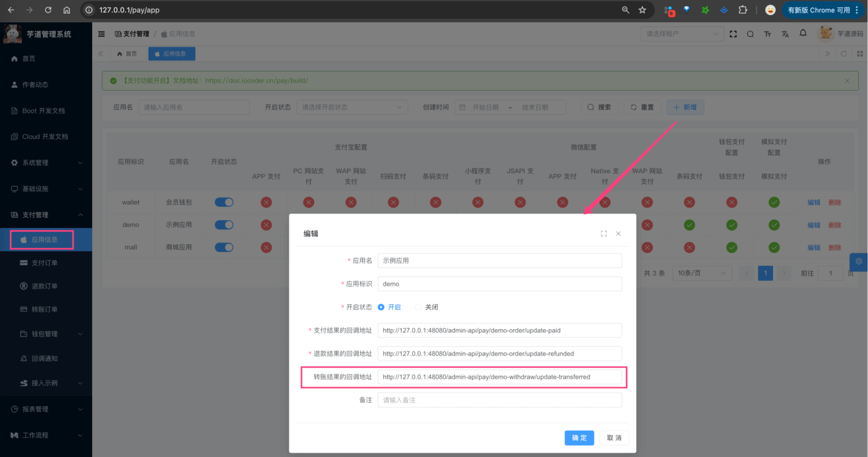Open the 请选择租户 tenant dropdown
The image size is (868, 457).
pyautogui.click(x=682, y=34)
